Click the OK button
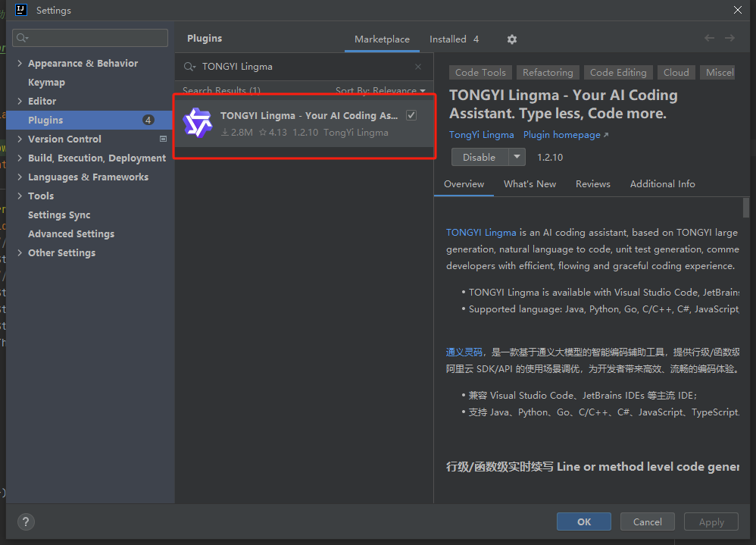This screenshot has height=545, width=756. click(x=584, y=522)
